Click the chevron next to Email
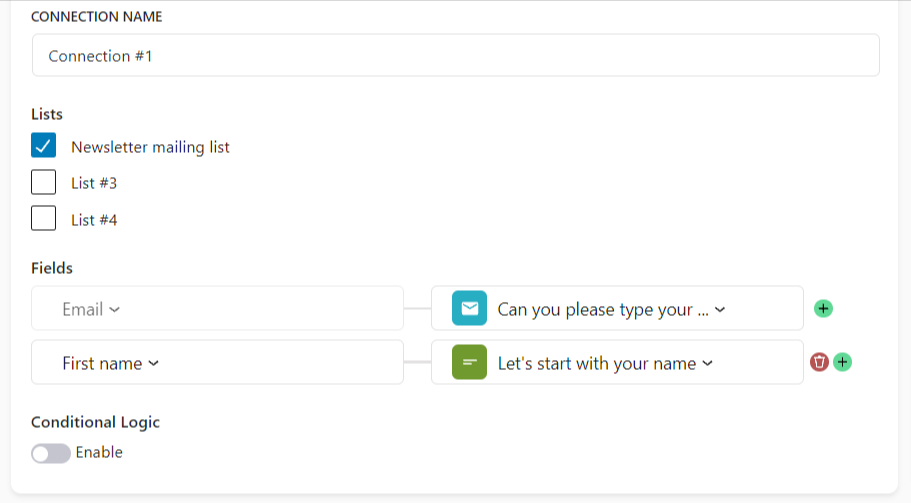The width and height of the screenshot is (911, 503). coord(114,310)
